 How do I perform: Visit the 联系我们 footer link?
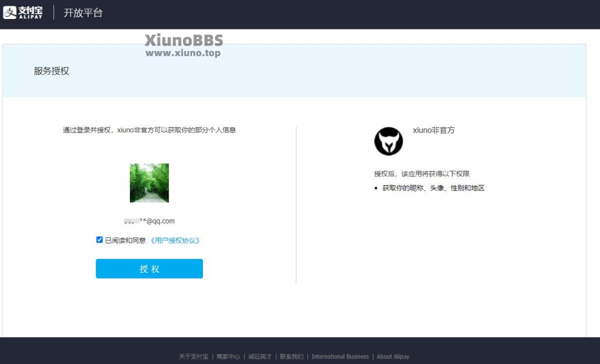(291, 356)
